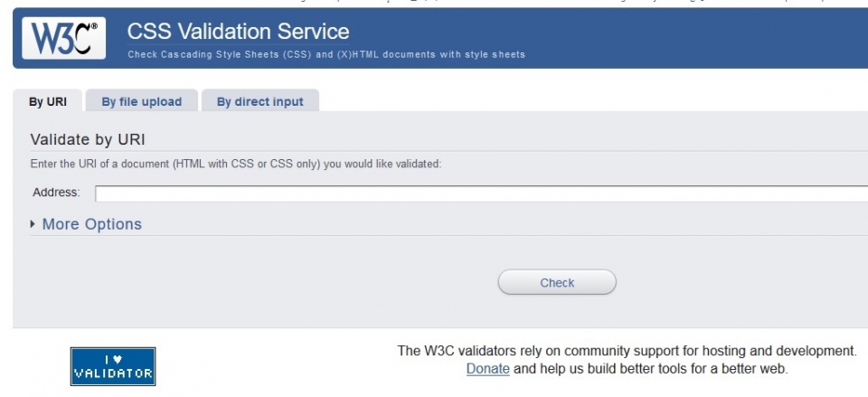Click the CSS Validation Service title
The width and height of the screenshot is (868, 397).
tap(238, 32)
